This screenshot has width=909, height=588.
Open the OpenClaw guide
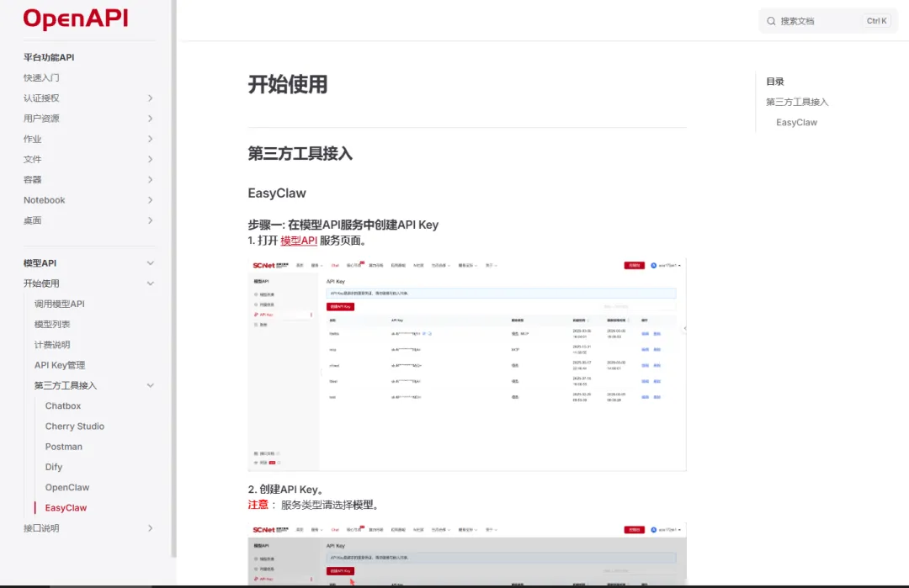click(67, 487)
